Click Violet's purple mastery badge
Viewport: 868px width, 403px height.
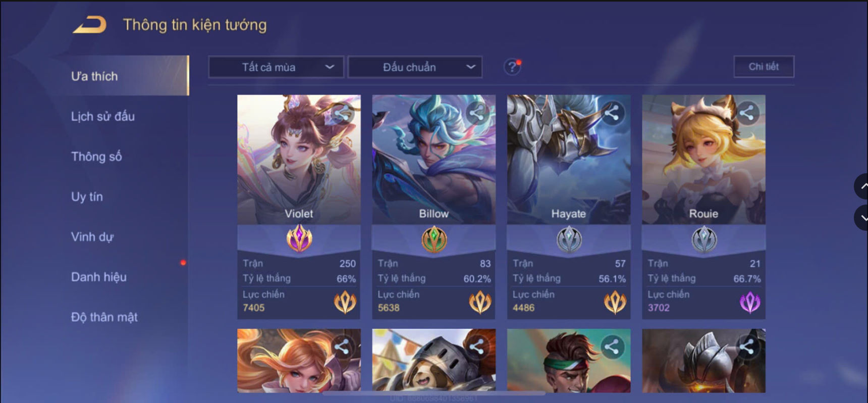(299, 238)
